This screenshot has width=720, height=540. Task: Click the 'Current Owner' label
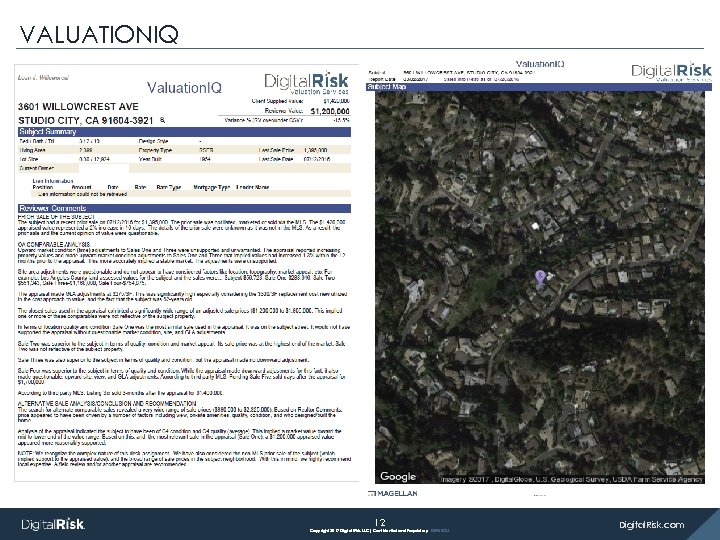pos(37,168)
